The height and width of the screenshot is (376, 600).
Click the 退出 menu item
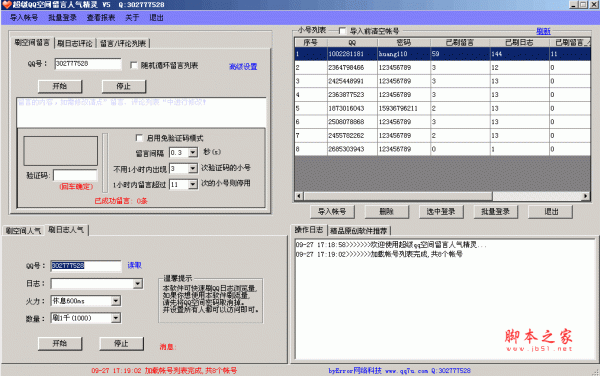[156, 18]
